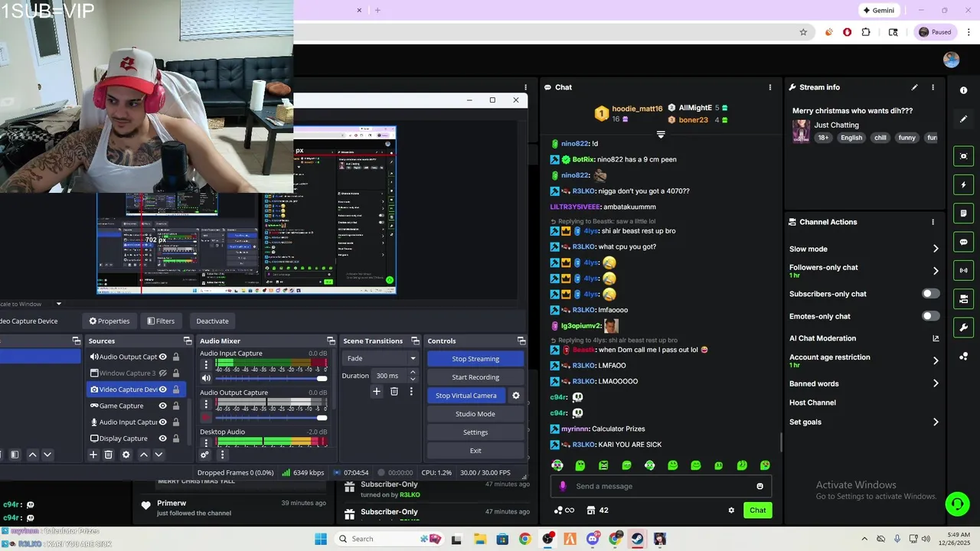The width and height of the screenshot is (980, 551).
Task: Open Chrome profile marked Paused
Action: coord(935,32)
